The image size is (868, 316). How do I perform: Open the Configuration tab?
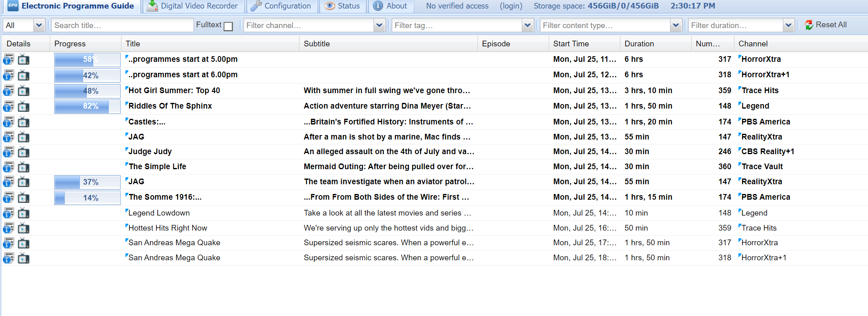[x=281, y=6]
